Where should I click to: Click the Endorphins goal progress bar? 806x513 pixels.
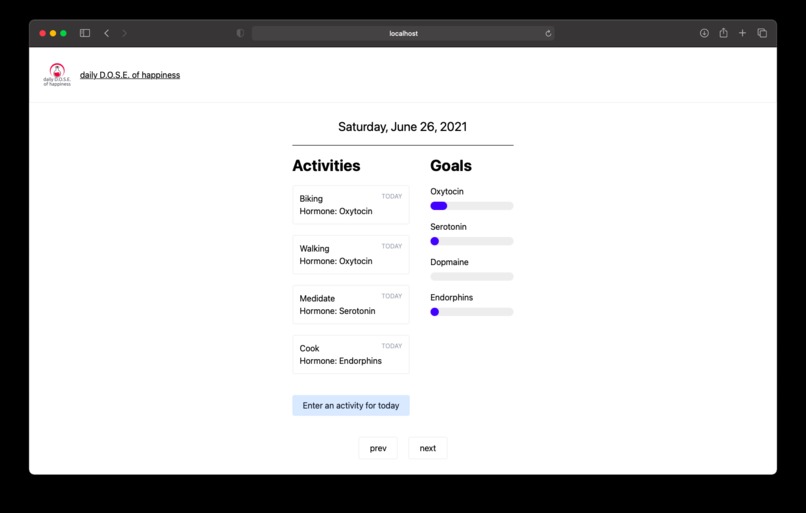[471, 312]
